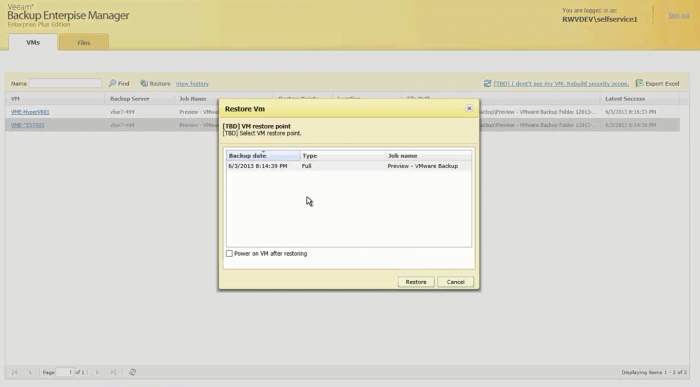Go to next page arrow icon
This screenshot has width=700, height=387.
tap(97, 372)
